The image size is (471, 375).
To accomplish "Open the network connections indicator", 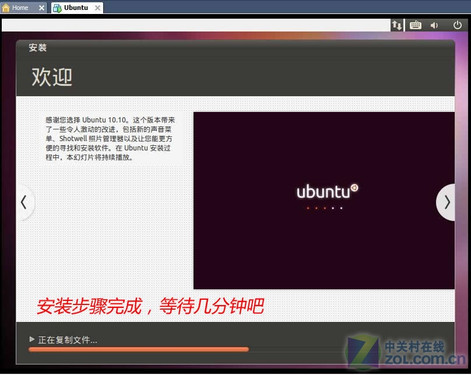I will tap(397, 25).
